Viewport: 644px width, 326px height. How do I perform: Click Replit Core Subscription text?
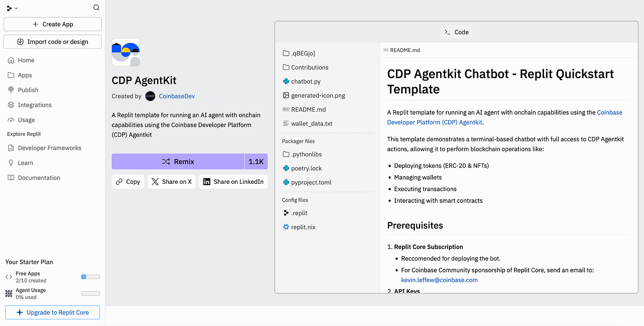[429, 247]
